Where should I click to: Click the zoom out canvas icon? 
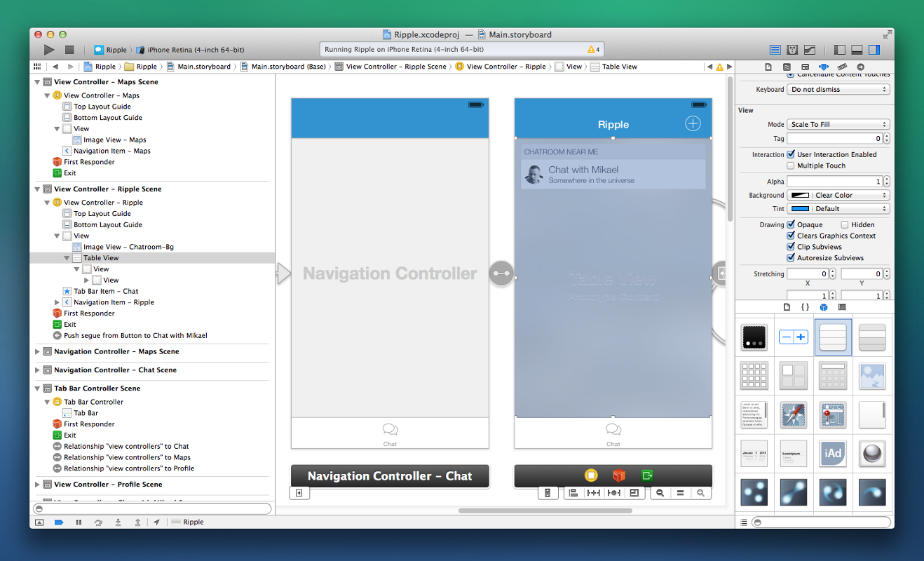pyautogui.click(x=660, y=493)
